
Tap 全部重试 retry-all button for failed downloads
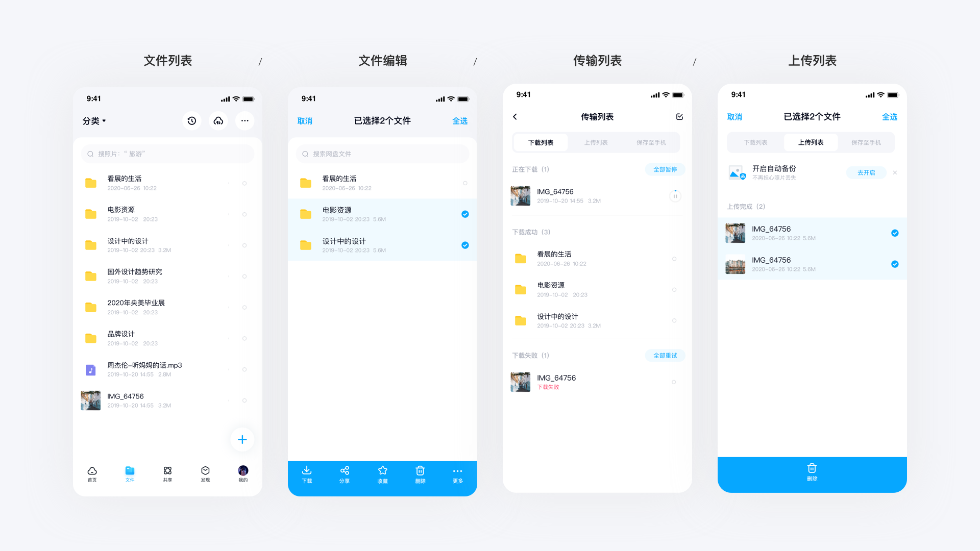point(664,355)
